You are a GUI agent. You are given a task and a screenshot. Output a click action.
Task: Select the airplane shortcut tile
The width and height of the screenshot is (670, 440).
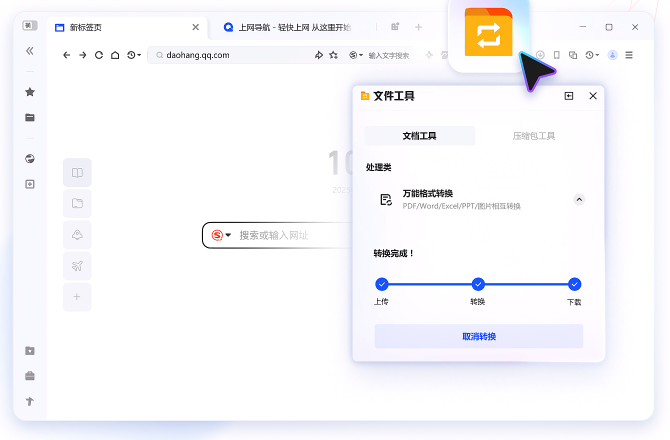(77, 266)
